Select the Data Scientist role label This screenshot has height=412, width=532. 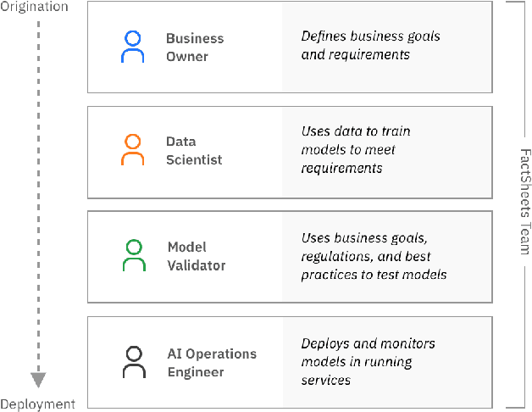(194, 151)
